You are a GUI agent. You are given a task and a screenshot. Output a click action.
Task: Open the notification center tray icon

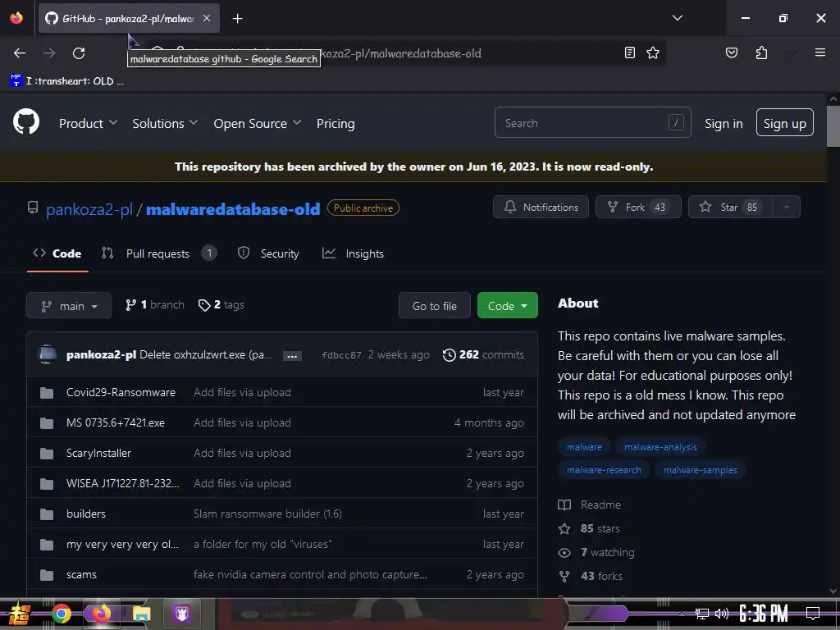tap(813, 614)
